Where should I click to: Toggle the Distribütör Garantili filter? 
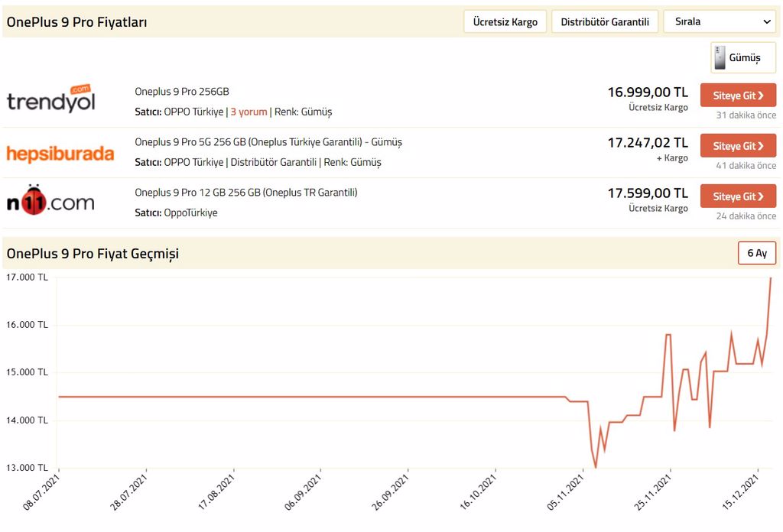[x=605, y=22]
